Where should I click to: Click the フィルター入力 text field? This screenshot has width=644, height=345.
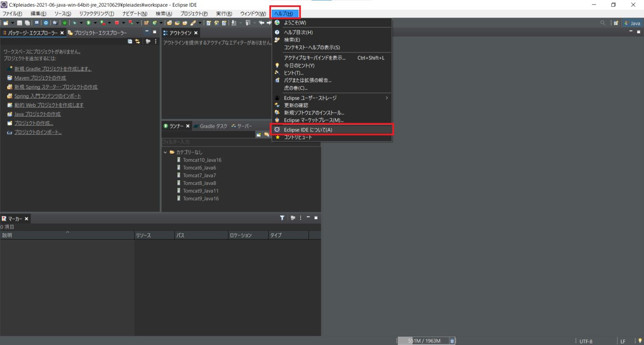[208, 142]
